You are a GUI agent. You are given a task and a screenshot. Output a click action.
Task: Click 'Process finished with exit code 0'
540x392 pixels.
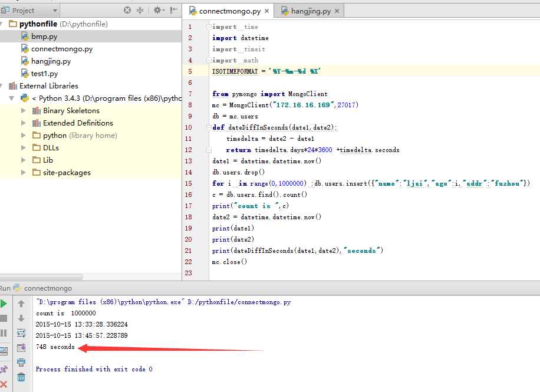94,369
